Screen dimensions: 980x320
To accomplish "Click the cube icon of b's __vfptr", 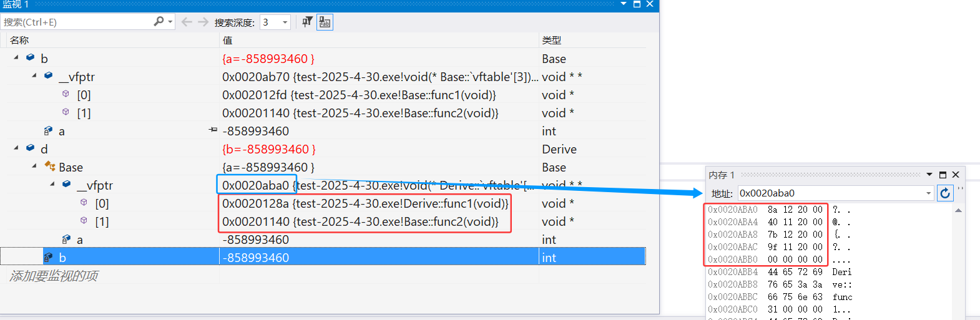I will pos(48,75).
